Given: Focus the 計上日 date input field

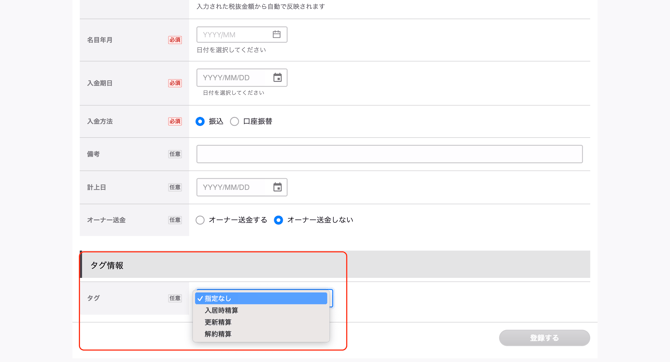Looking at the screenshot, I should click(x=242, y=187).
